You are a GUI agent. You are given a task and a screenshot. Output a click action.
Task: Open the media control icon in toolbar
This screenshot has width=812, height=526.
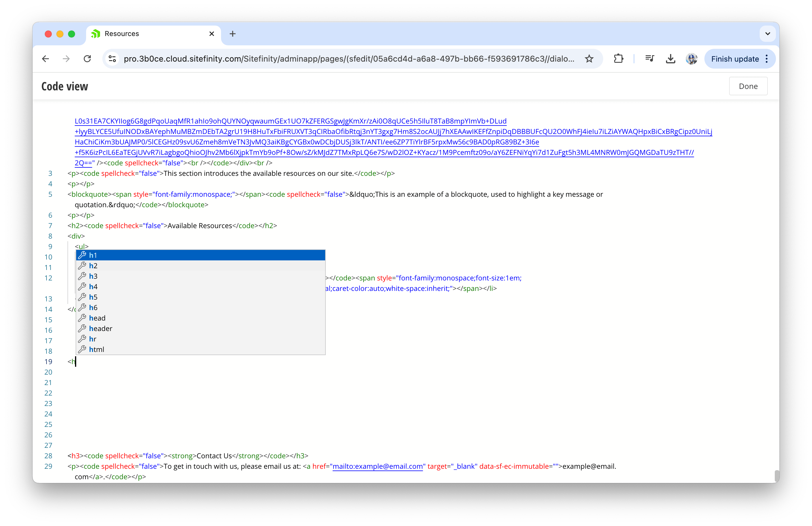[650, 59]
